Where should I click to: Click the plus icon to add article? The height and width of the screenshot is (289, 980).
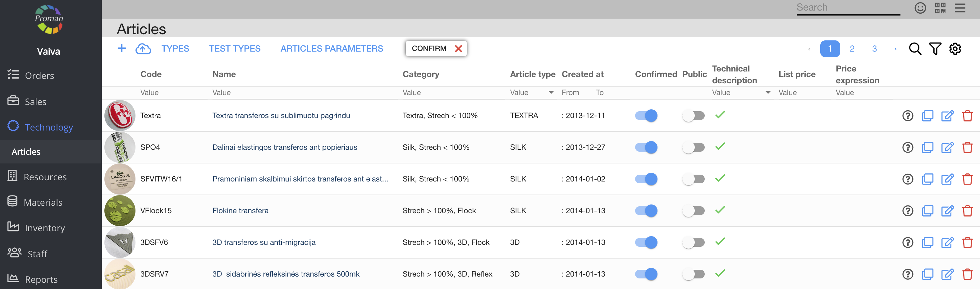click(121, 48)
